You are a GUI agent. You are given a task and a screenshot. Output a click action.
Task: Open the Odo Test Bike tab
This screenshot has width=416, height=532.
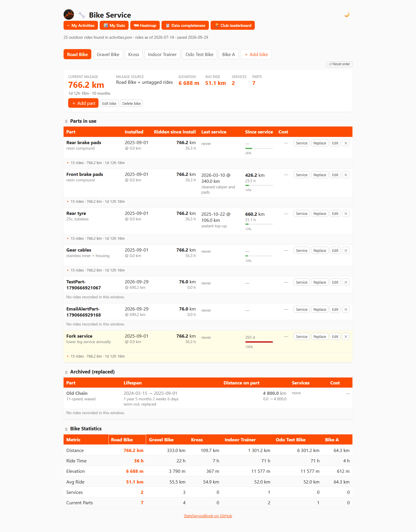coord(199,54)
